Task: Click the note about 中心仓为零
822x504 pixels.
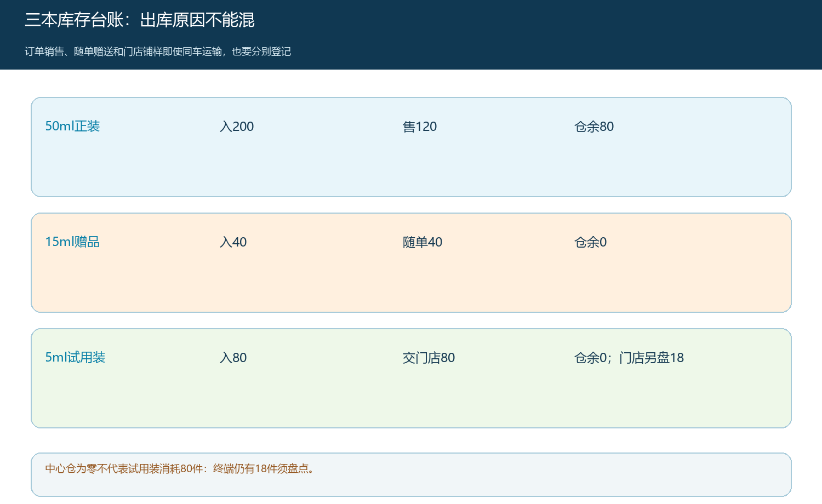Action: [x=181, y=469]
